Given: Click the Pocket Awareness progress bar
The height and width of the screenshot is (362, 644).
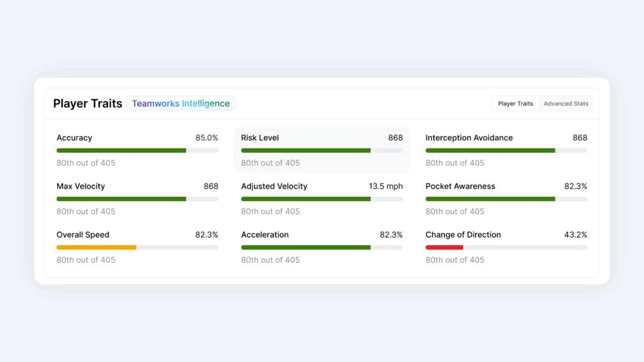Looking at the screenshot, I should [490, 199].
